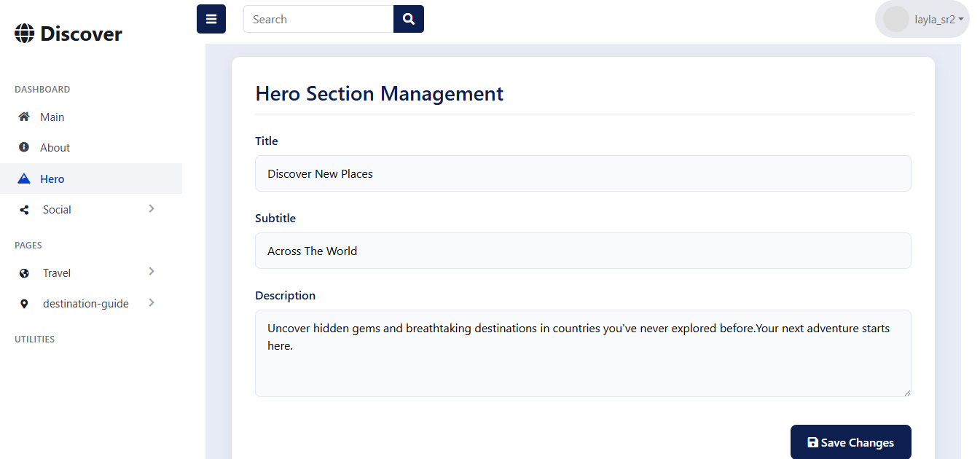Click the magnifying glass search button
This screenshot has width=980, height=459.
409,19
